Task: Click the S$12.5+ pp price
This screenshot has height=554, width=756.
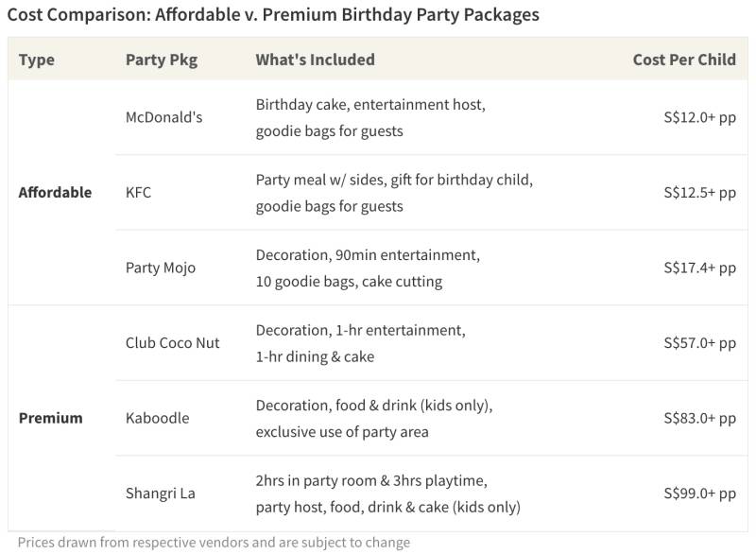Action: coord(699,192)
